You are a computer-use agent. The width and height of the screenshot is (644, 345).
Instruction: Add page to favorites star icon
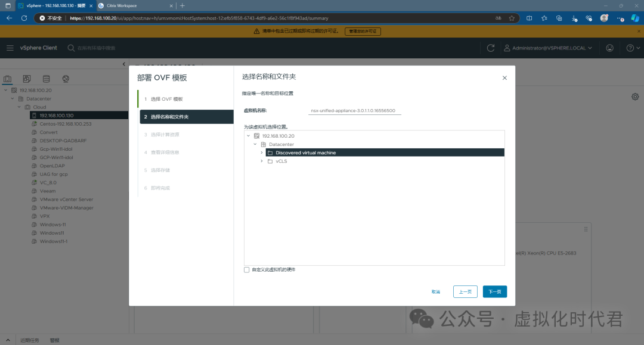(512, 18)
